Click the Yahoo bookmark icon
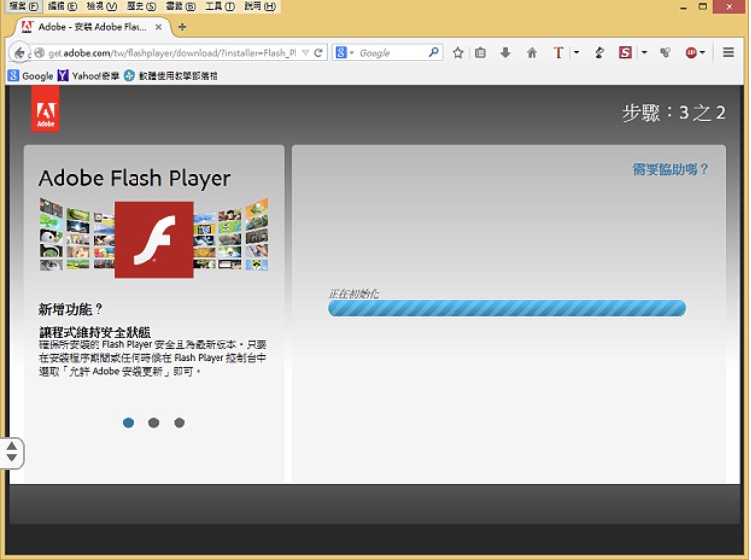This screenshot has height=560, width=751. pyautogui.click(x=62, y=76)
